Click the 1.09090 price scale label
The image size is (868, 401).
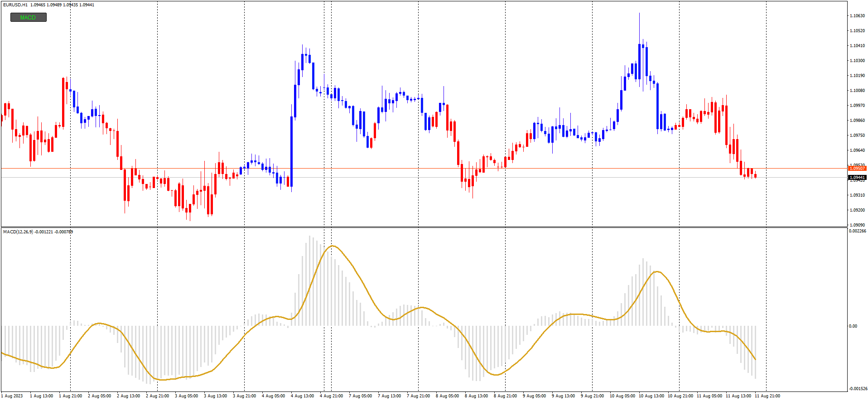point(857,225)
